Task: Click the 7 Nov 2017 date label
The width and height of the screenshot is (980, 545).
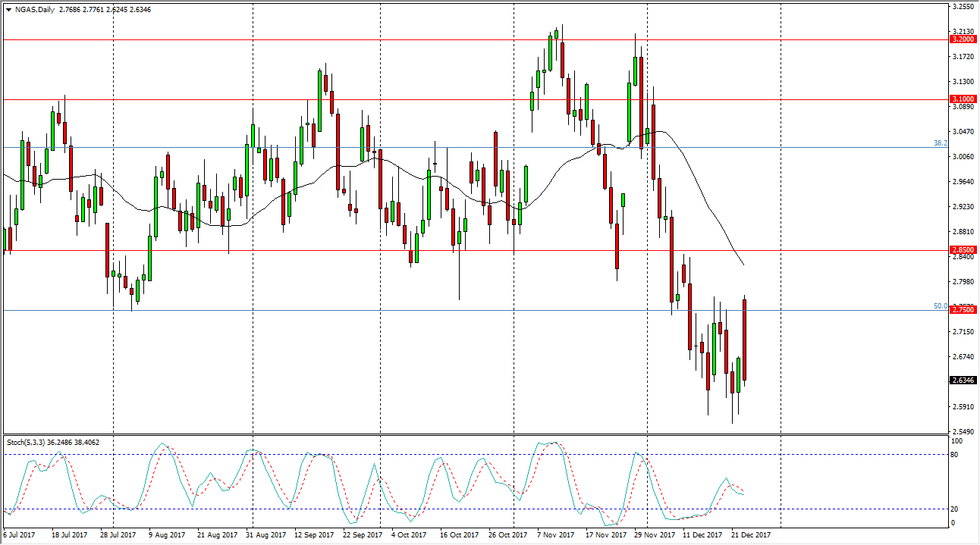Action: pyautogui.click(x=554, y=535)
